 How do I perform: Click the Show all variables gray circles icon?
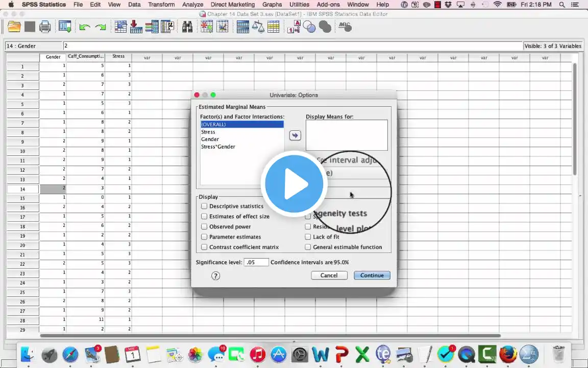tap(325, 27)
